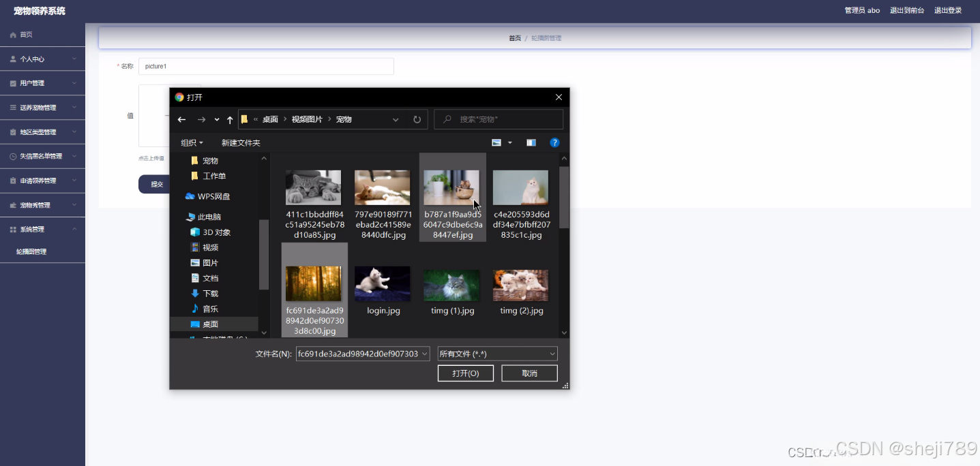Image resolution: width=980 pixels, height=466 pixels.
Task: Click the file name input field
Action: coord(357,354)
